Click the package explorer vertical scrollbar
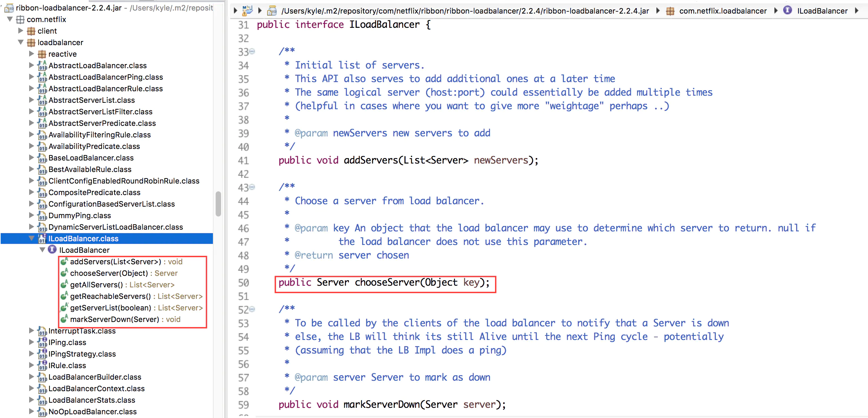The width and height of the screenshot is (868, 418). pyautogui.click(x=218, y=204)
